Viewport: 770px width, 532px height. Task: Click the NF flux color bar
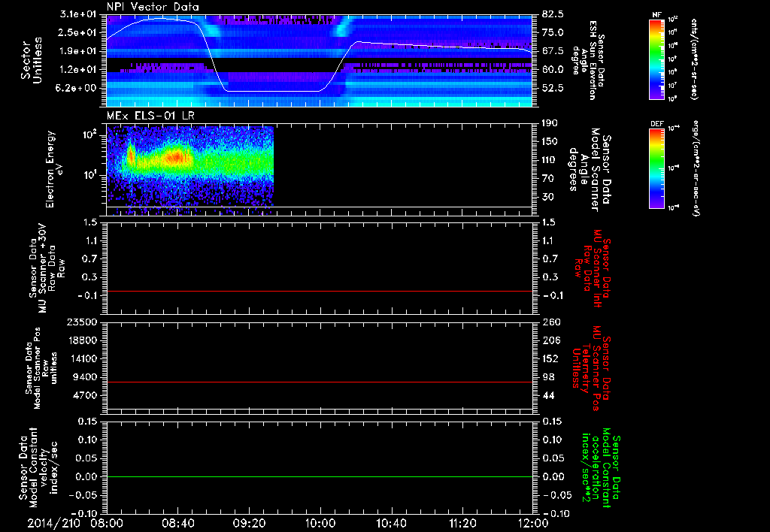(x=657, y=59)
